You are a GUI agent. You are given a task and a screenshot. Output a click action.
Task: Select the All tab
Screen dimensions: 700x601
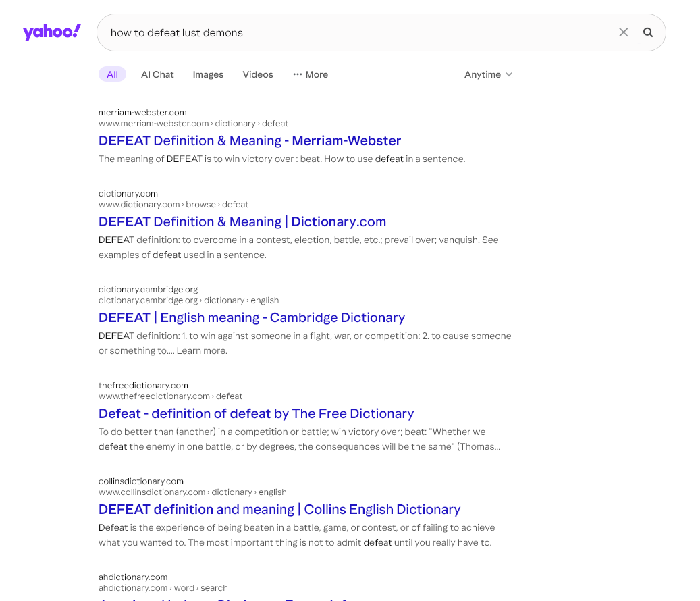click(x=113, y=74)
